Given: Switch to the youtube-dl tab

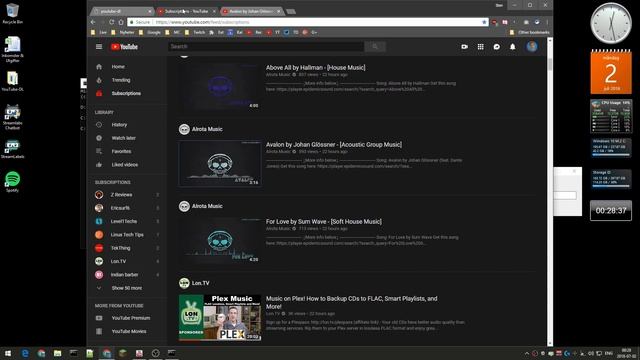Looking at the screenshot, I should coord(121,11).
